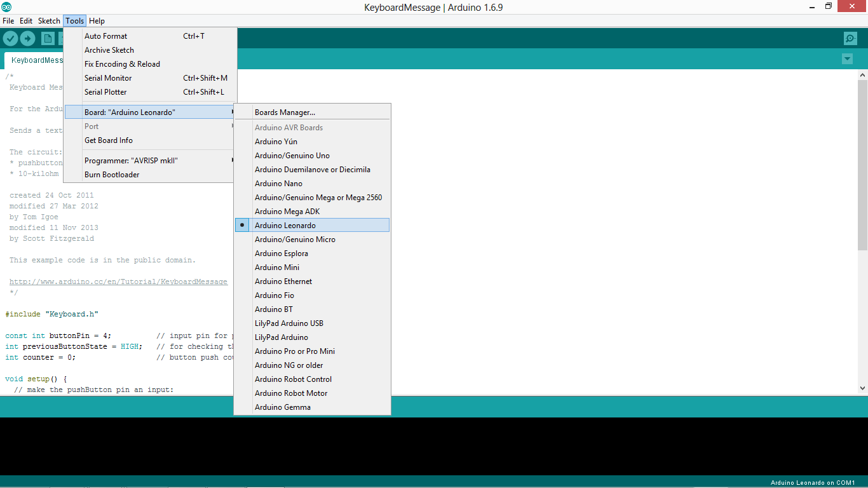Viewport: 868px width, 488px height.
Task: Open Serial Monitor from Tools menu
Action: click(x=150, y=78)
